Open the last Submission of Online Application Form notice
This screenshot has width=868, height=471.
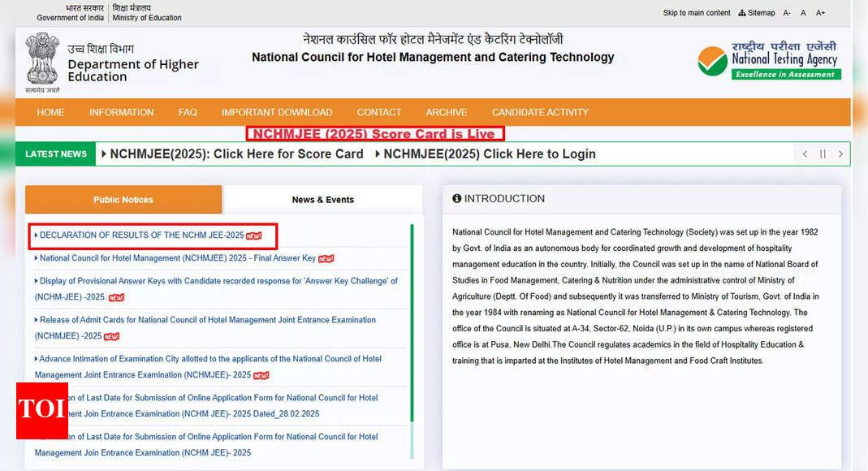point(206,444)
